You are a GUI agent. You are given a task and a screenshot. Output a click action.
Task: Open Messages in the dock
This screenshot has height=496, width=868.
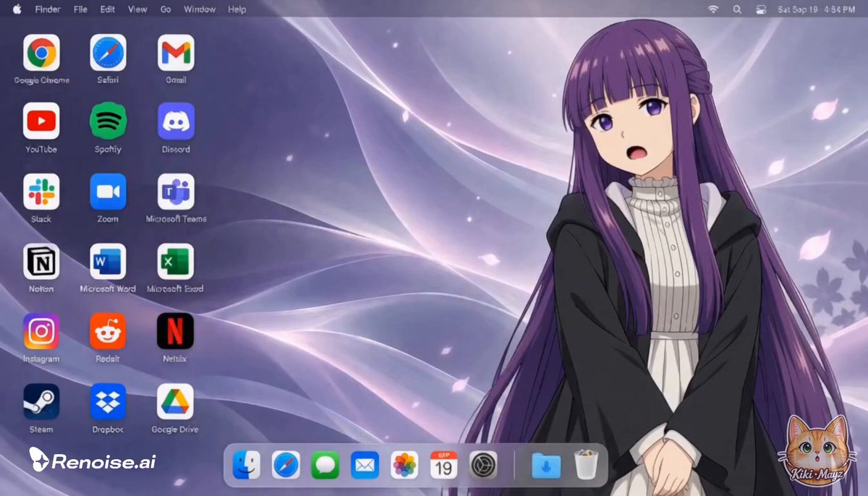point(325,465)
